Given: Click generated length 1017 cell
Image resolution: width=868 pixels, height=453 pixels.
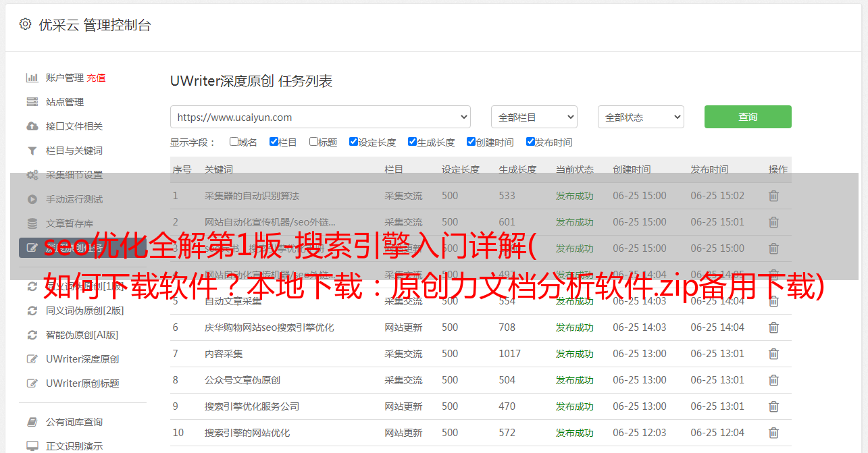Looking at the screenshot, I should tap(510, 354).
